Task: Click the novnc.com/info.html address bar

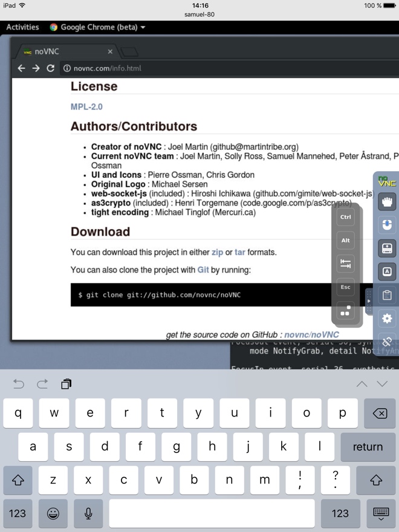Action: (229, 68)
